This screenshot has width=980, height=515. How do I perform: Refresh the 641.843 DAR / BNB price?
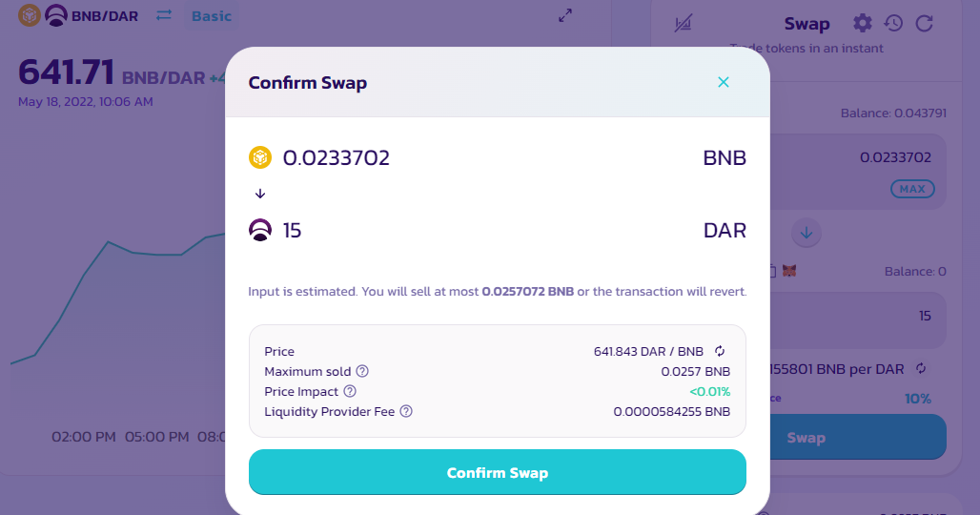(x=720, y=351)
